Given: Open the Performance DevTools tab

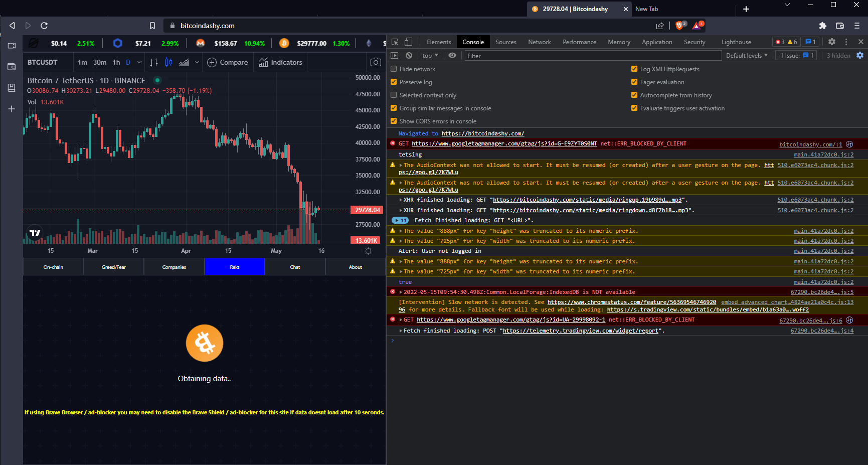Looking at the screenshot, I should pos(580,42).
